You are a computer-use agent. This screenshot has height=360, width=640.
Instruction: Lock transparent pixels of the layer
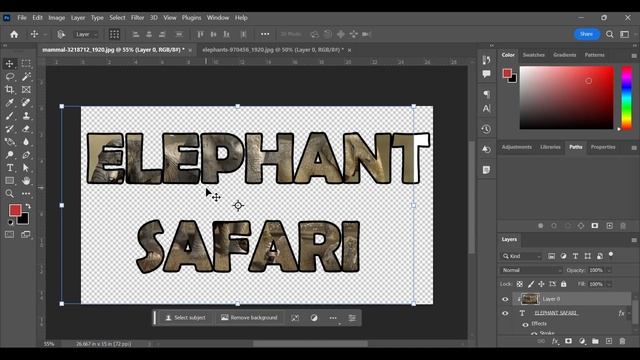pos(520,284)
